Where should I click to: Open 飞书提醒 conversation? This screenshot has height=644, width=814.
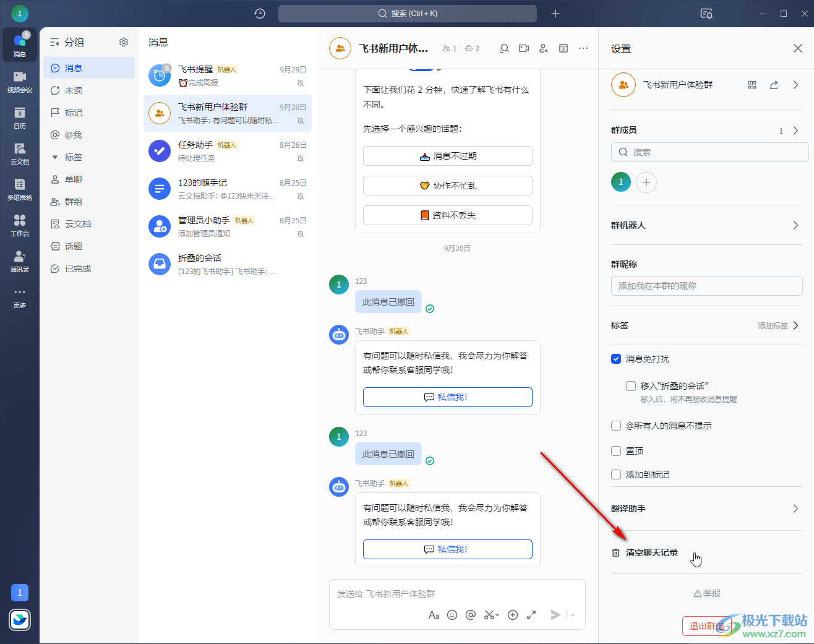coord(228,75)
